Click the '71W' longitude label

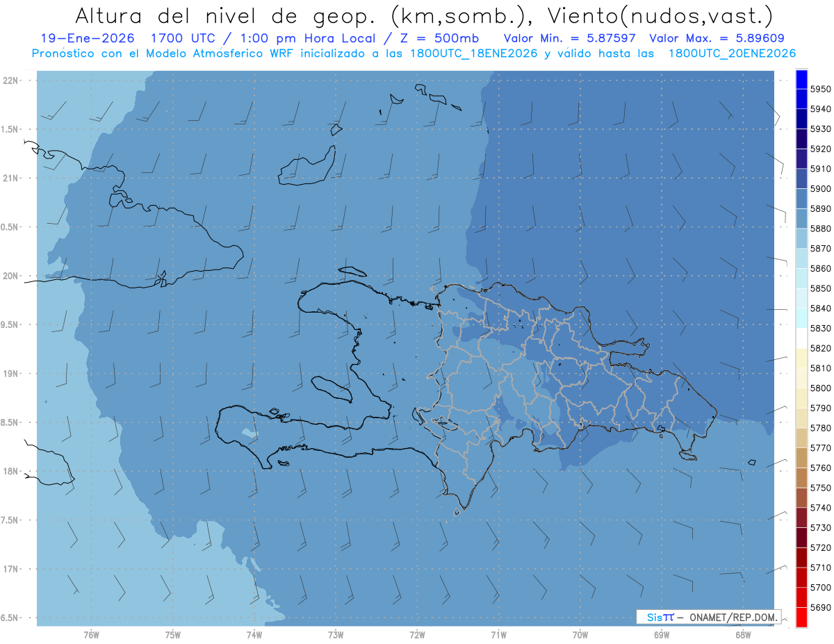[498, 634]
